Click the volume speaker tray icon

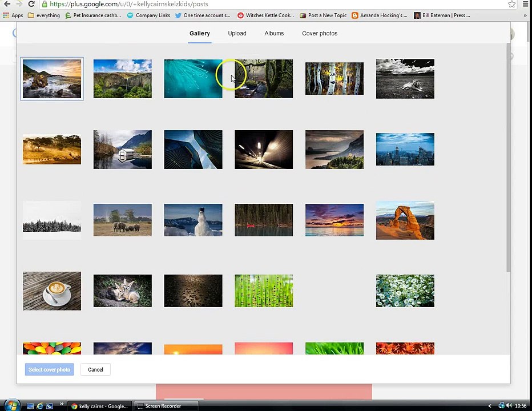(x=509, y=405)
